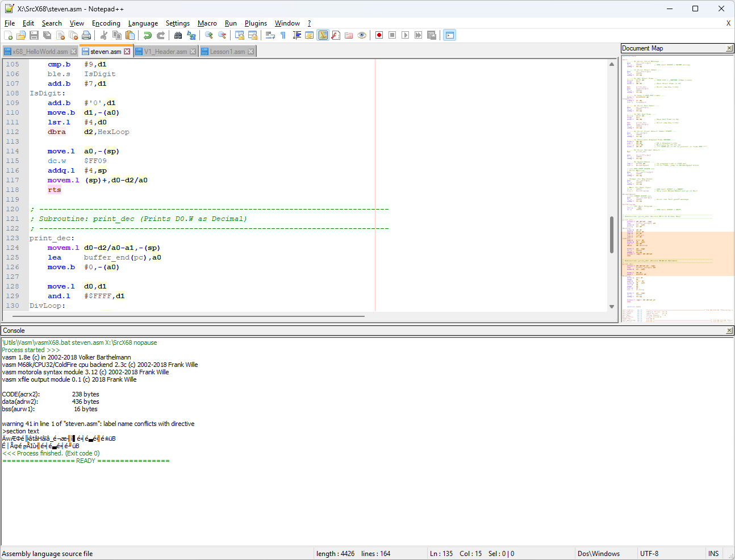Toggle the Document Map toolbar button
The width and height of the screenshot is (735, 560).
pos(323,35)
